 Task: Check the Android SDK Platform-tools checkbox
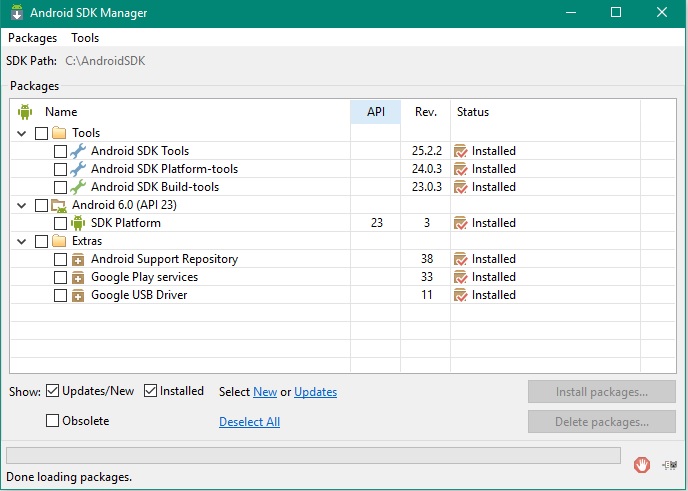[60, 169]
